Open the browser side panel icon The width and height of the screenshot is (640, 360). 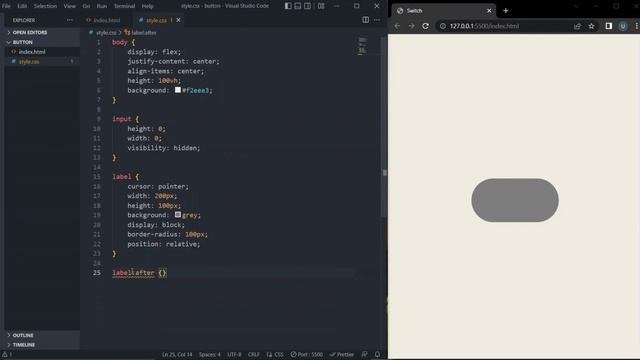[x=609, y=26]
